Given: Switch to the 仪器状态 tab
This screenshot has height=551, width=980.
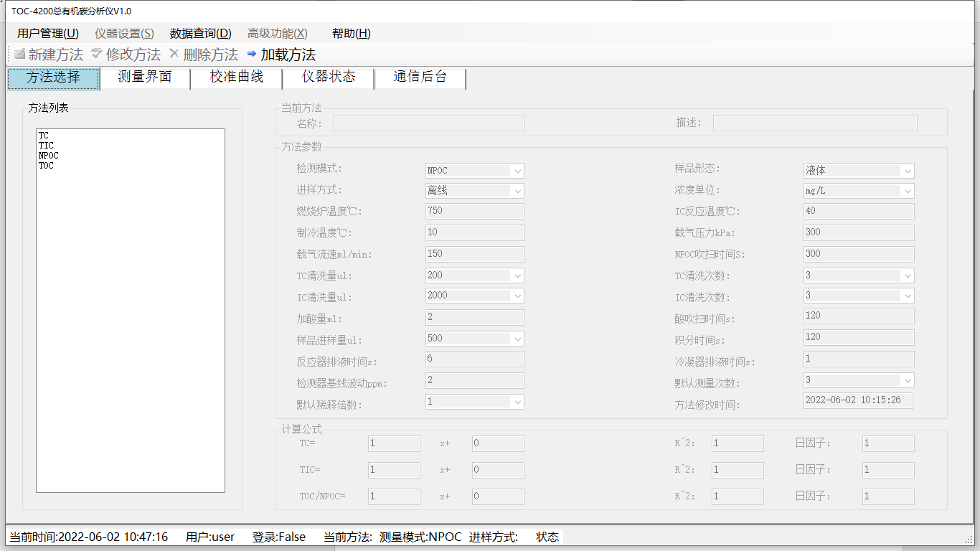Looking at the screenshot, I should coord(329,77).
